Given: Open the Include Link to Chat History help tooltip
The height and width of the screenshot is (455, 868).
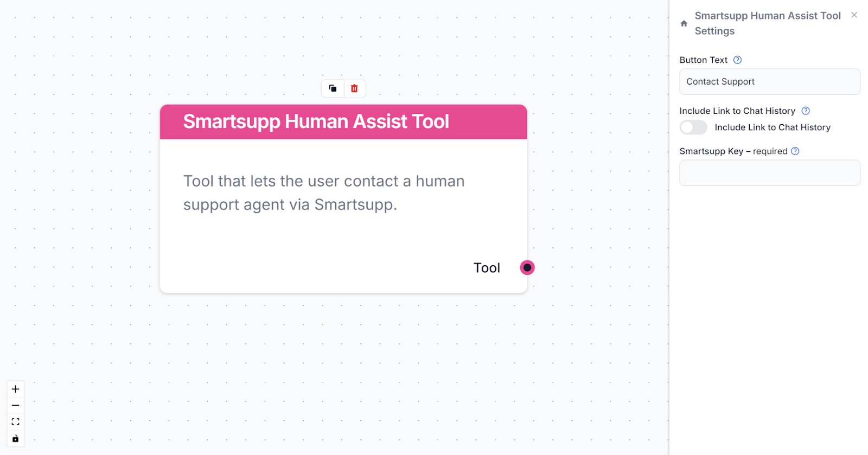Looking at the screenshot, I should pyautogui.click(x=805, y=111).
